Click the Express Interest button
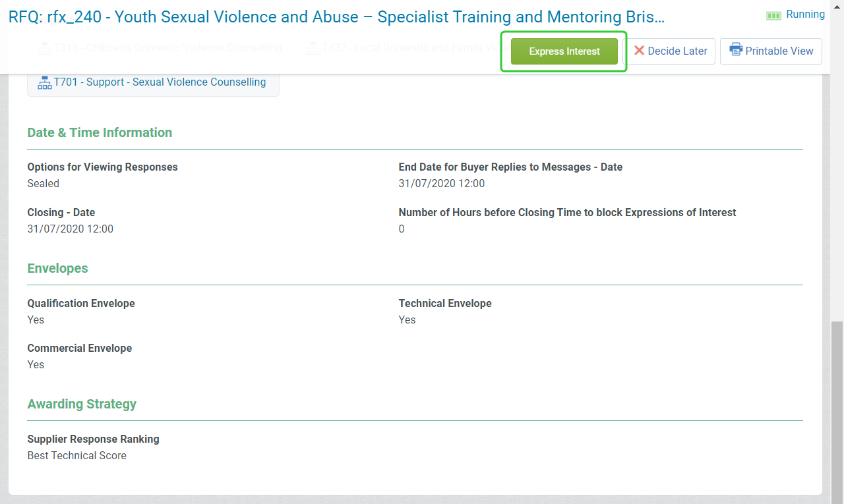The width and height of the screenshot is (844, 504). (x=564, y=51)
